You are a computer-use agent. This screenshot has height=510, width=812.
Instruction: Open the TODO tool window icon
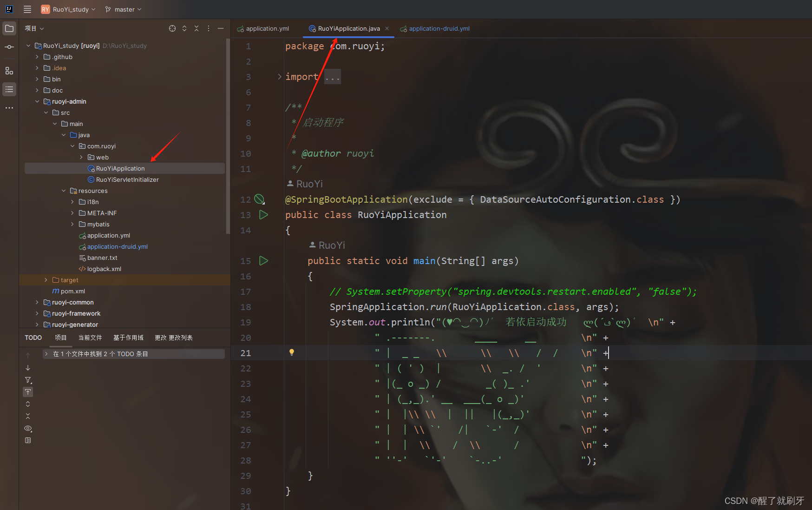click(9, 89)
